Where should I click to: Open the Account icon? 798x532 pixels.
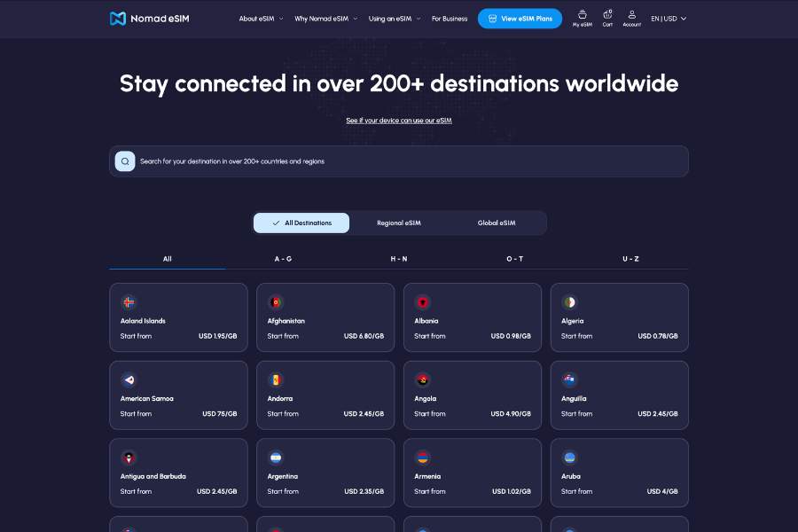coord(631,19)
